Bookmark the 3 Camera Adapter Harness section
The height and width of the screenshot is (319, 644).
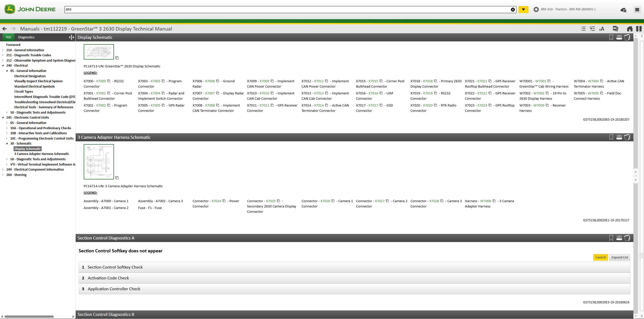611,137
